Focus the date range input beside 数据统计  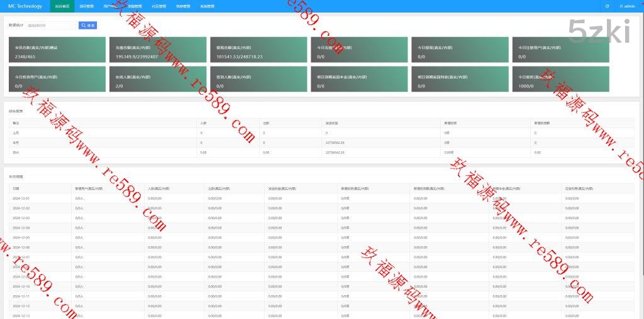(50, 26)
